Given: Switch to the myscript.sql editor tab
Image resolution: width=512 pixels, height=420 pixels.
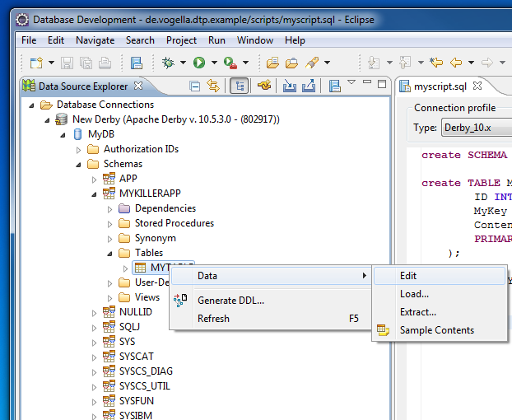Looking at the screenshot, I should 440,86.
